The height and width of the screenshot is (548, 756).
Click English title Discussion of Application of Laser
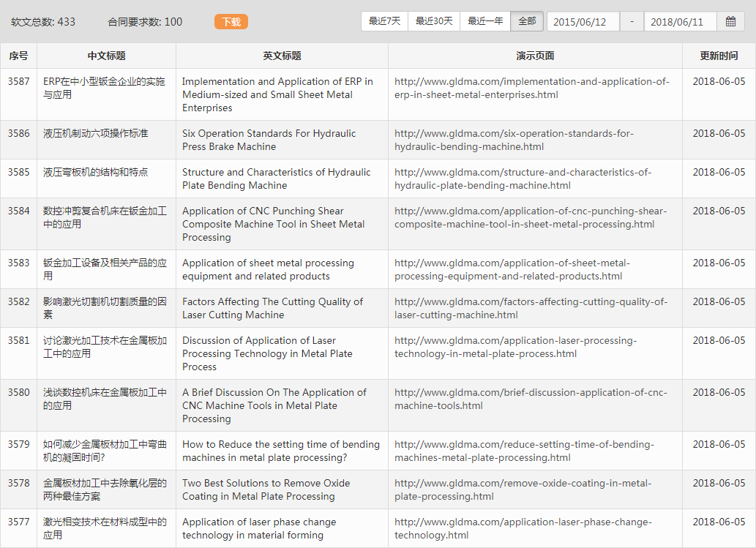267,354
